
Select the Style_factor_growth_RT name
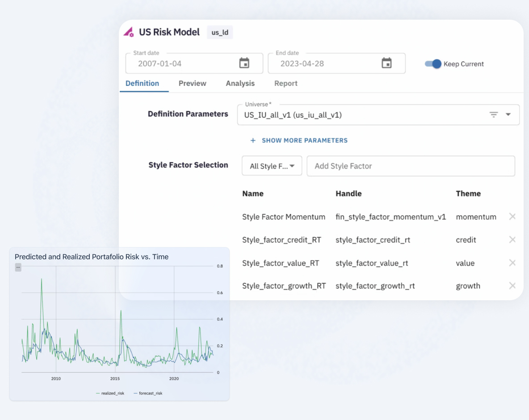tap(284, 286)
